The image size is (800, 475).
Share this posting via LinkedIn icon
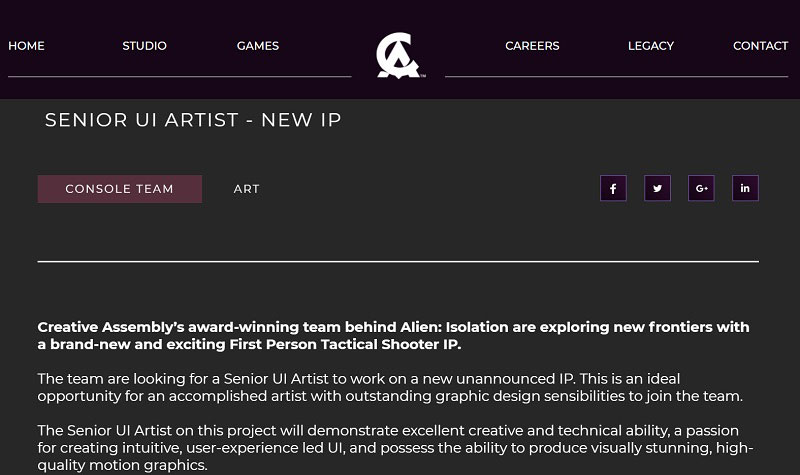click(745, 188)
